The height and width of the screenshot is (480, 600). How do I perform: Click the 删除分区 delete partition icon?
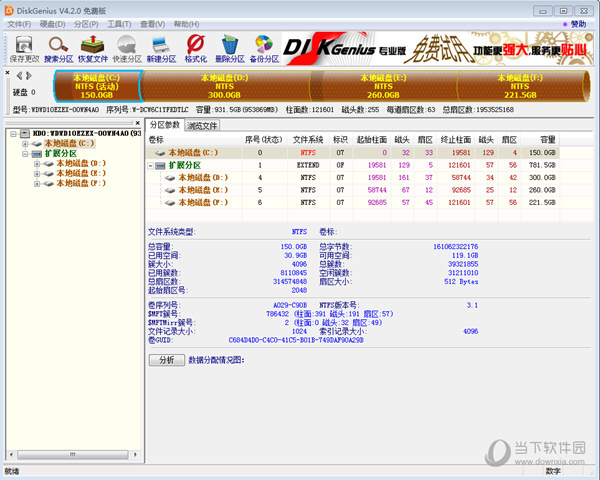click(230, 49)
